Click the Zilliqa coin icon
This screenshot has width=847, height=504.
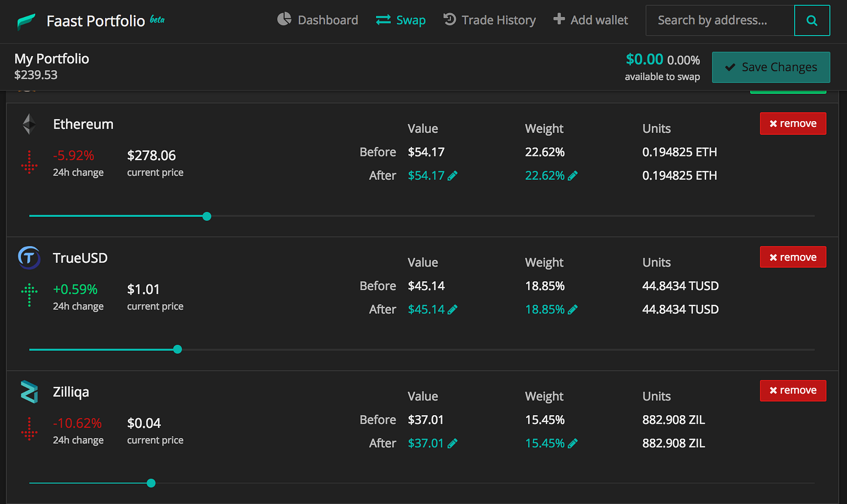click(x=29, y=392)
